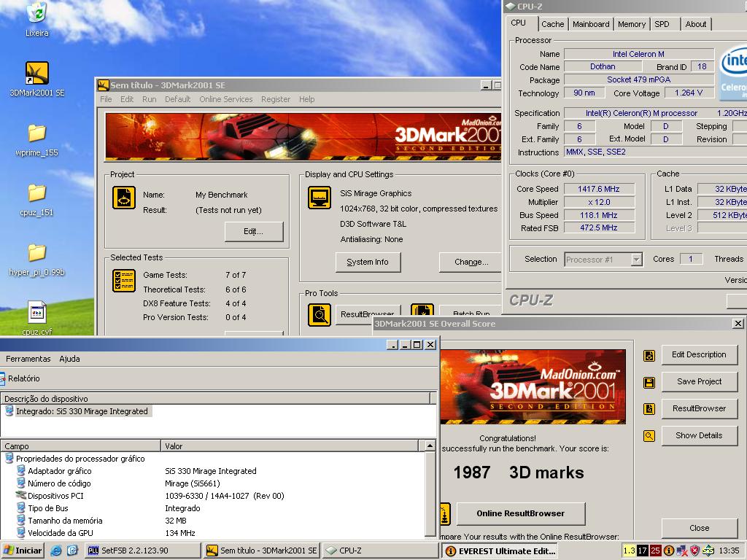Select the Tamanho da memória row
The image size is (747, 560).
point(65,521)
